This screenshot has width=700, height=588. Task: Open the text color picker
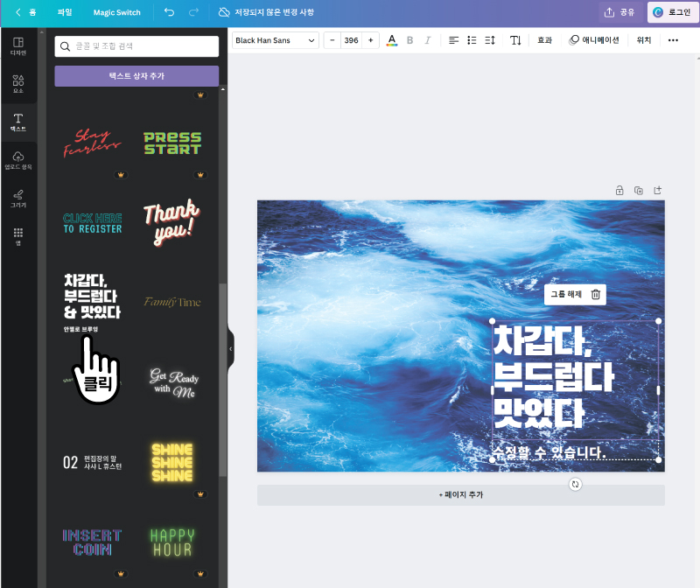pos(391,40)
